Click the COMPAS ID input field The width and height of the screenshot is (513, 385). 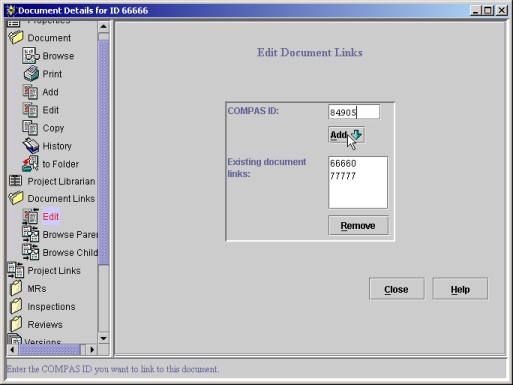coord(354,112)
